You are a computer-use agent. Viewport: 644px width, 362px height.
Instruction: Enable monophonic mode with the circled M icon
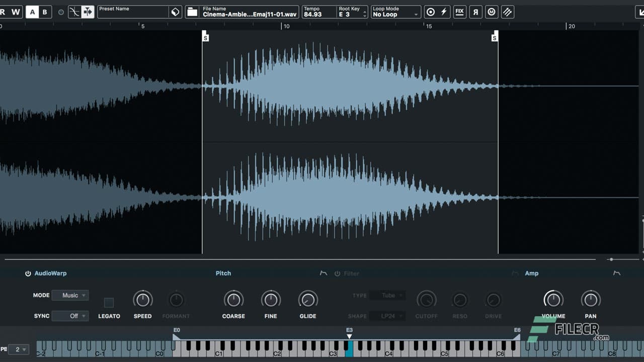[x=492, y=12]
